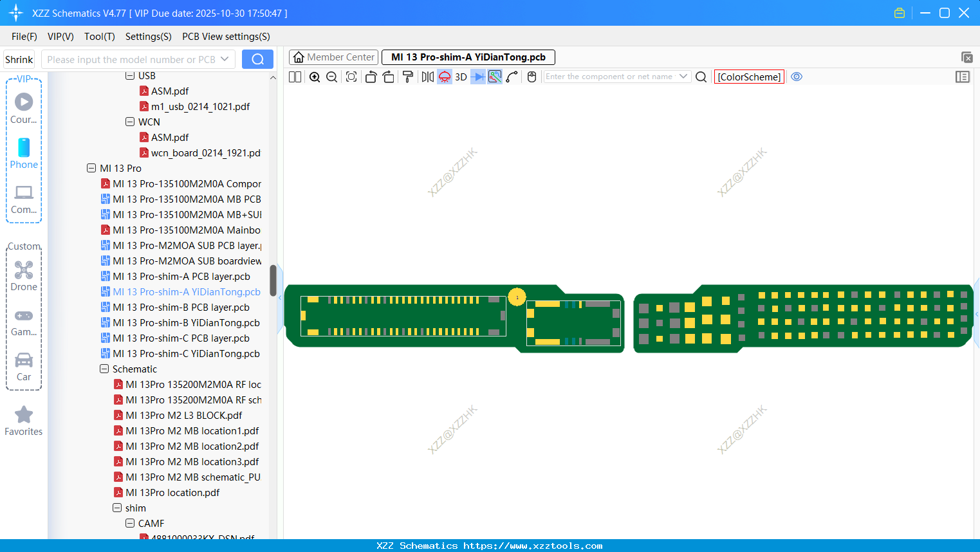980x552 pixels.
Task: Switch to the MI 13 Pro-shim-A YiDianTong.pcb tab
Action: pos(468,57)
